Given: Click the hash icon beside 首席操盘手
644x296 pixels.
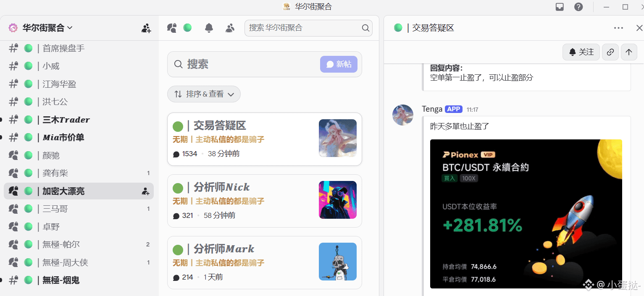Looking at the screenshot, I should [13, 48].
